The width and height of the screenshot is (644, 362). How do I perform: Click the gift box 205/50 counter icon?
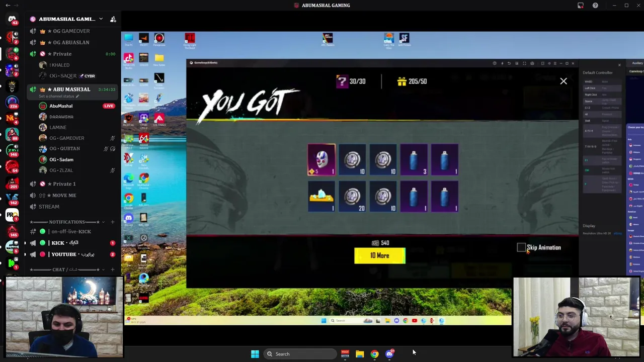401,81
